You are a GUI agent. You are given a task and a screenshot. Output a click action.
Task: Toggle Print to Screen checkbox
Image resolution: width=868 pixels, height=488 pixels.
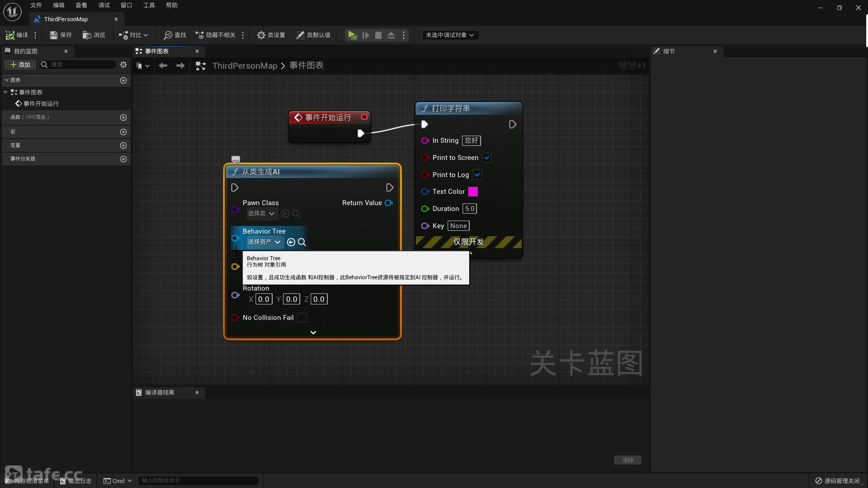click(x=487, y=158)
